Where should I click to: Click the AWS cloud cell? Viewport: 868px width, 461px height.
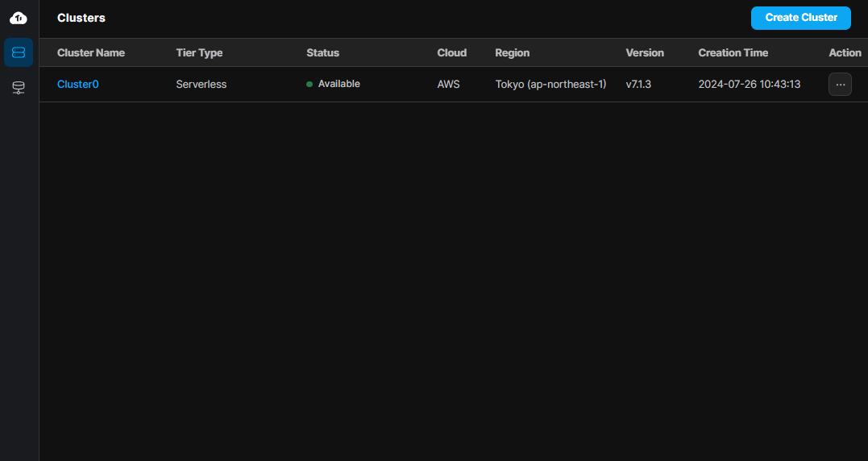pyautogui.click(x=448, y=84)
